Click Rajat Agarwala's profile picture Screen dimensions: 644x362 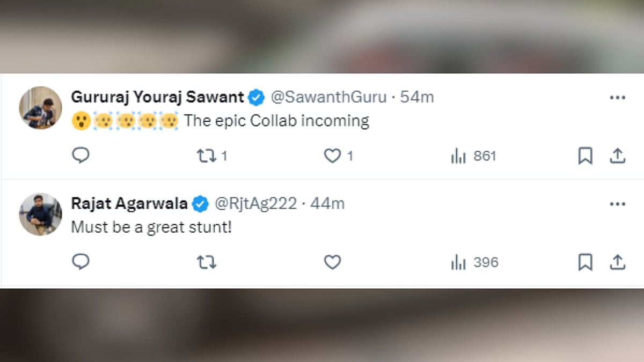(41, 214)
